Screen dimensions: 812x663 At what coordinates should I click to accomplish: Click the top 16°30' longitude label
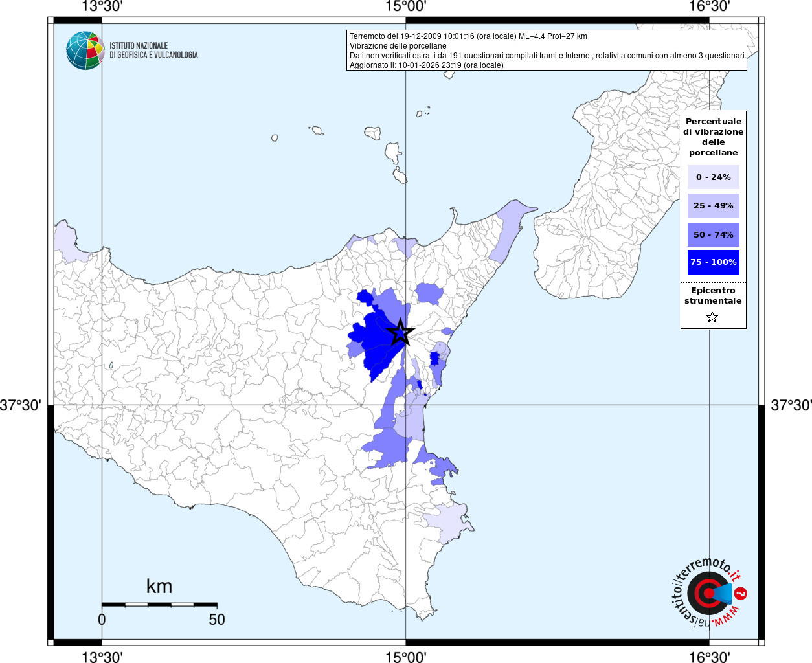point(709,6)
